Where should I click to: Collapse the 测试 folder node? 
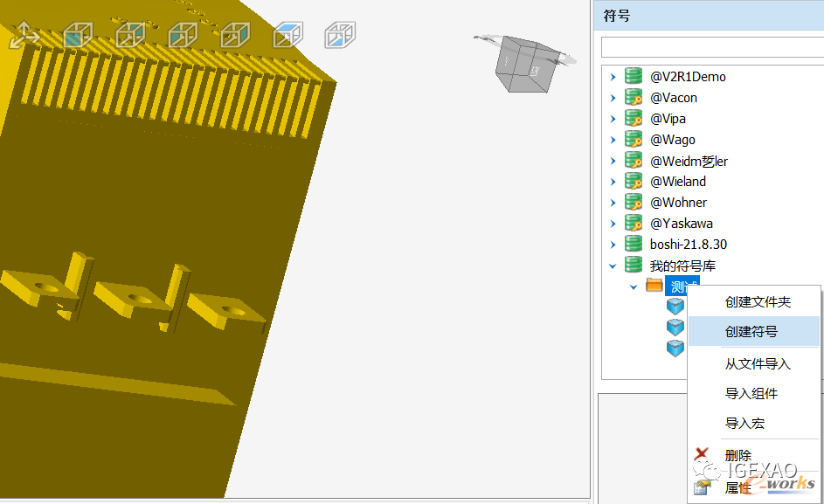634,287
